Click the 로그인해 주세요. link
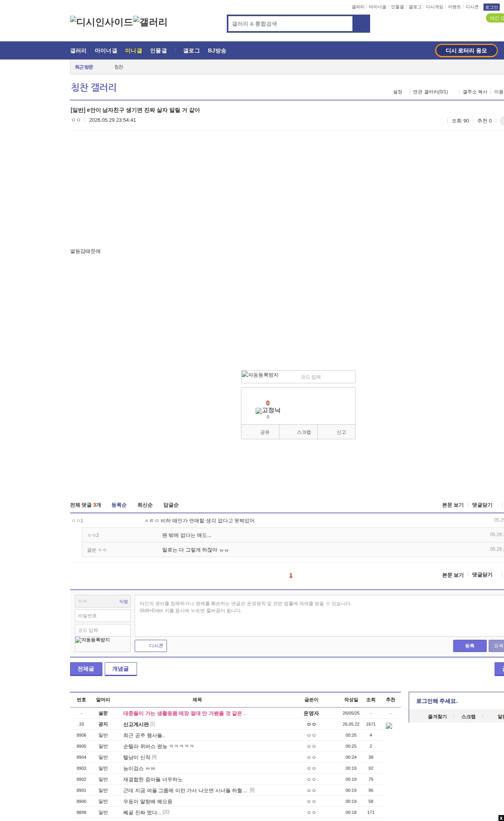 pos(437,701)
